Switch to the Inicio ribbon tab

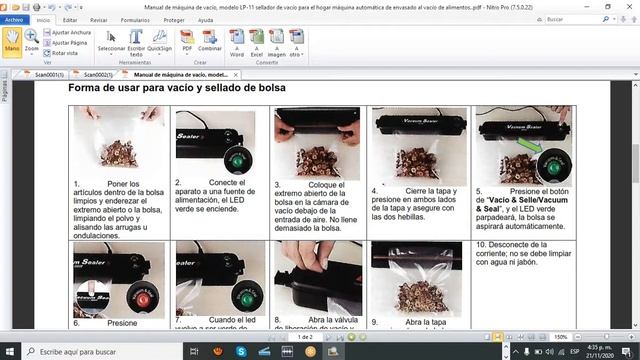(x=43, y=20)
